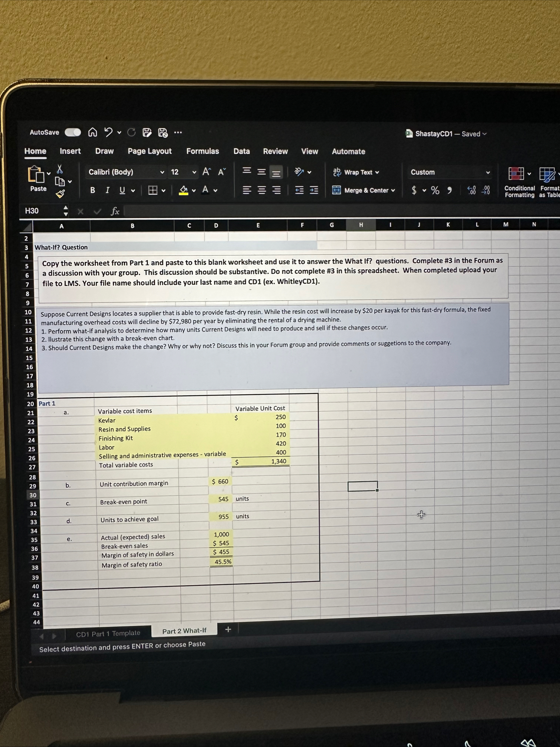Click the fx Insert Function icon
The height and width of the screenshot is (747, 560).
point(115,211)
